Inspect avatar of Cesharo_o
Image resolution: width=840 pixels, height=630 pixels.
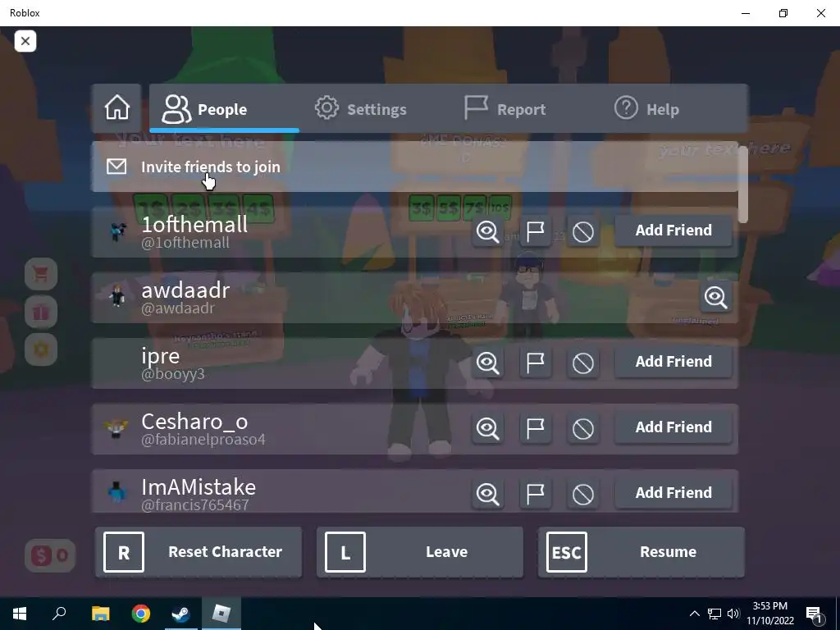487,428
